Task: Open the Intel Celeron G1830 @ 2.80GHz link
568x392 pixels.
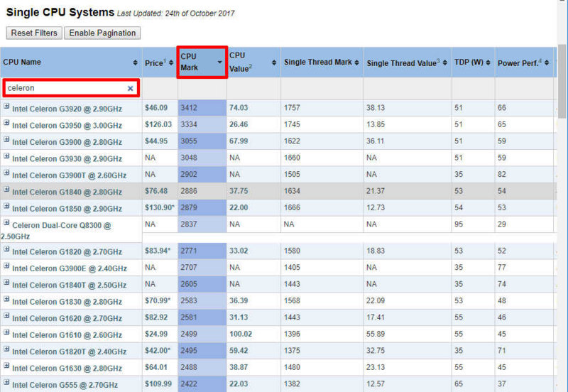Action: pyautogui.click(x=67, y=302)
